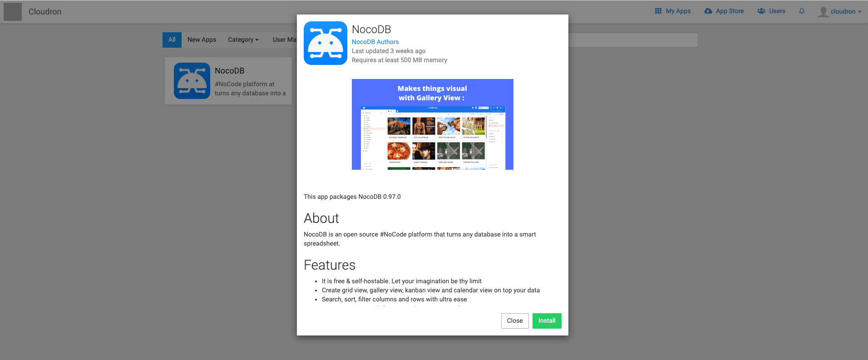Click the Cloudron brand title
The height and width of the screenshot is (360, 868).
pyautogui.click(x=45, y=12)
